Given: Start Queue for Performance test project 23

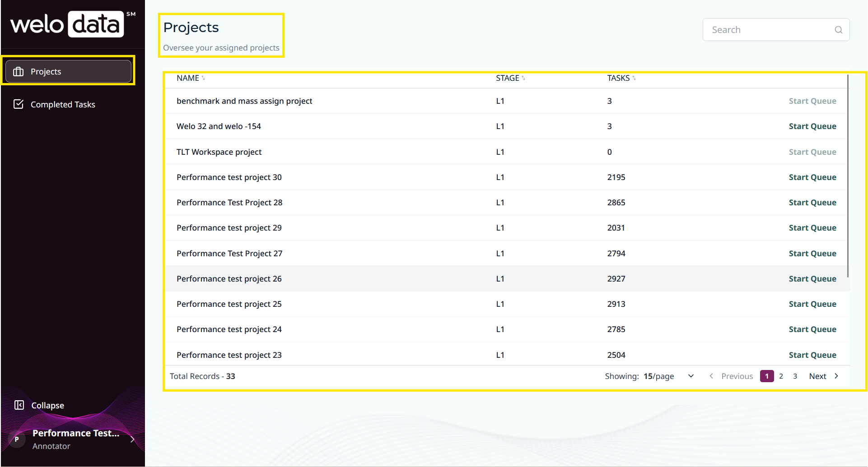Looking at the screenshot, I should 812,355.
